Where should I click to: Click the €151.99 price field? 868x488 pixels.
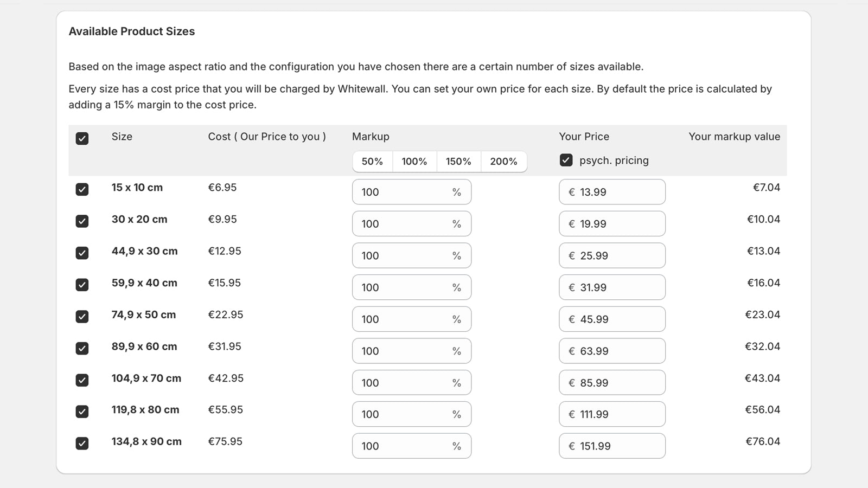pyautogui.click(x=612, y=446)
